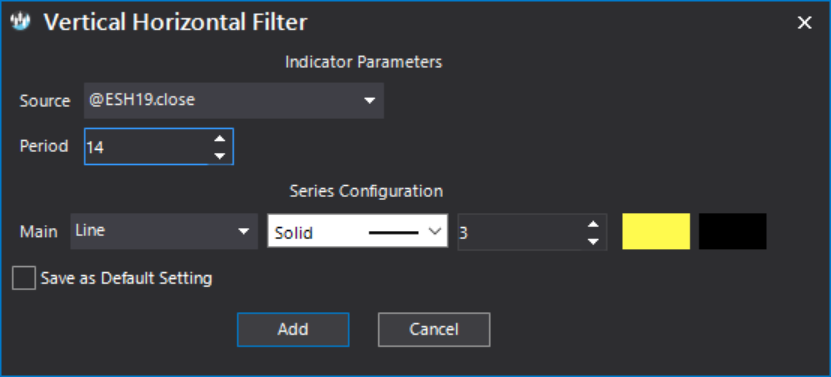Click the Save as Default Setting label

[x=126, y=278]
